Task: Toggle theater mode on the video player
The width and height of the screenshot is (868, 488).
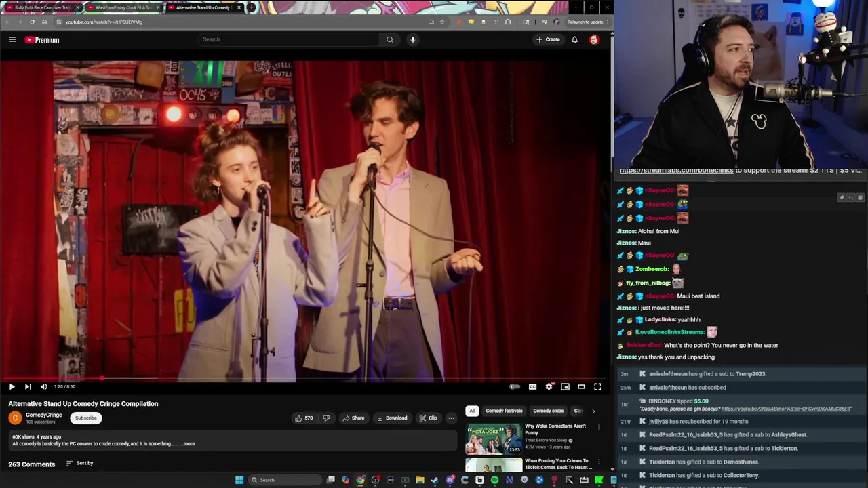Action: coord(581,386)
